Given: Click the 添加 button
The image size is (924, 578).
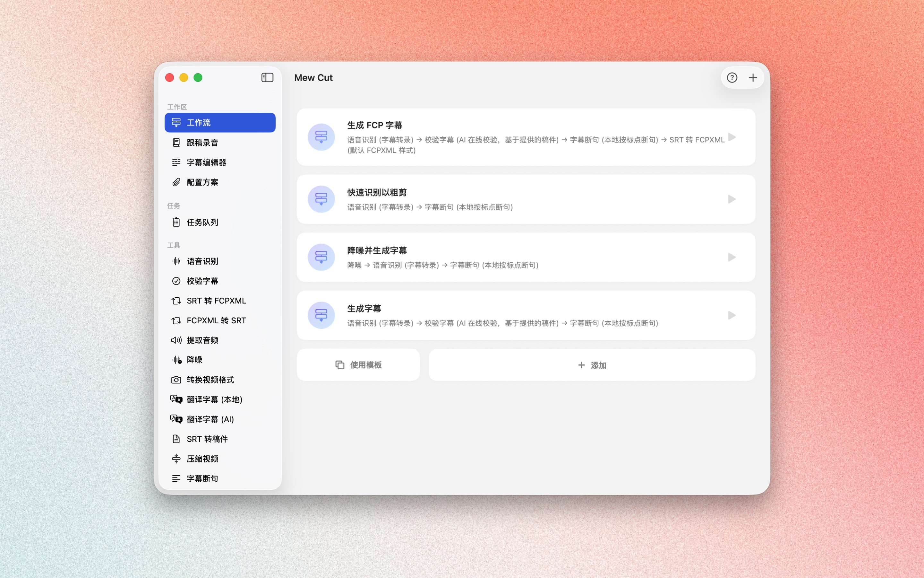Looking at the screenshot, I should [592, 365].
